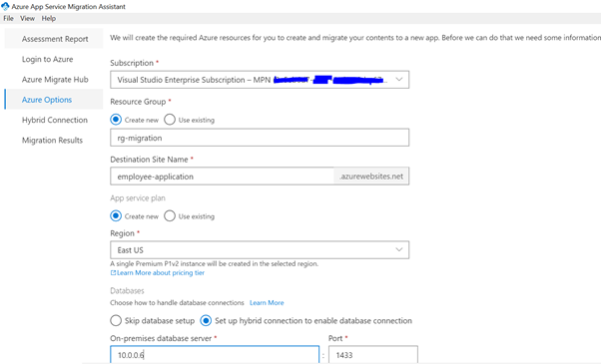Viewport: 601px width, 364px height.
Task: Go to Assessment Report step
Action: tap(54, 39)
